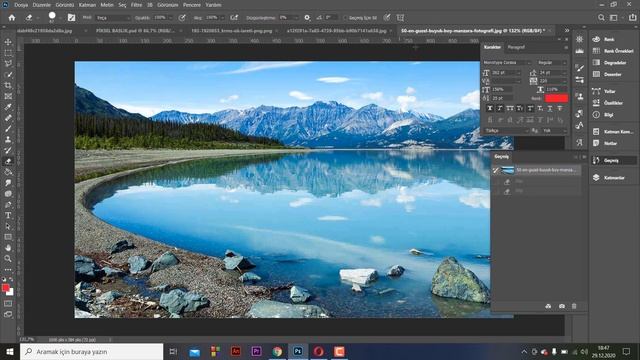Select the Type tool
The image size is (640, 360).
tap(8, 215)
